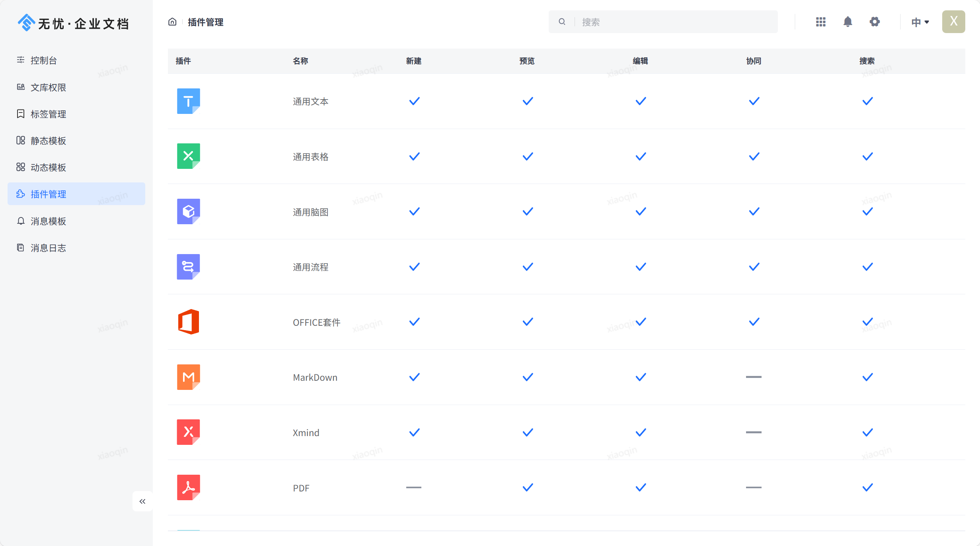Viewport: 980px width, 546px height.
Task: Click the 通用脑图 name cell
Action: pos(310,212)
